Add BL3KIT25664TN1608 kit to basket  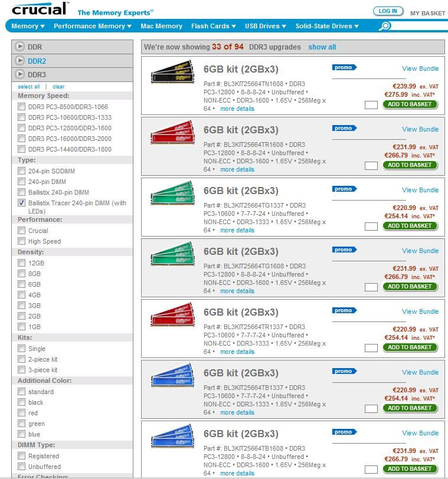click(410, 104)
